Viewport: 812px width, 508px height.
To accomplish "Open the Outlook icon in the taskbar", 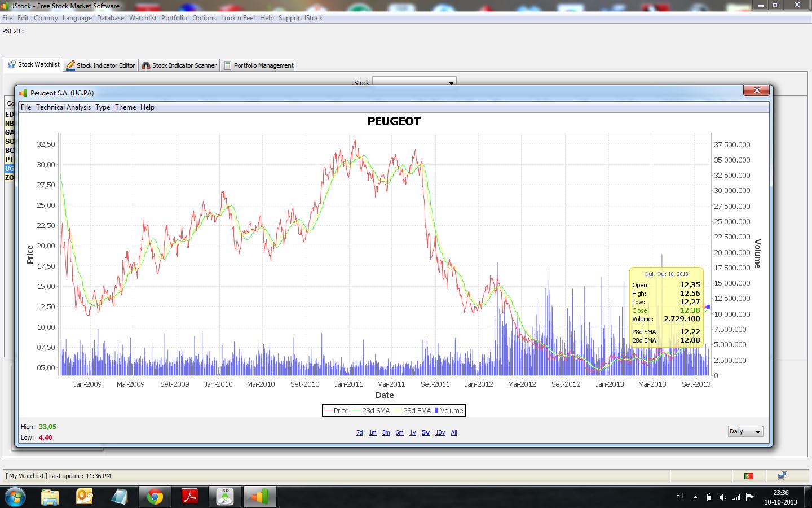I will (x=85, y=497).
